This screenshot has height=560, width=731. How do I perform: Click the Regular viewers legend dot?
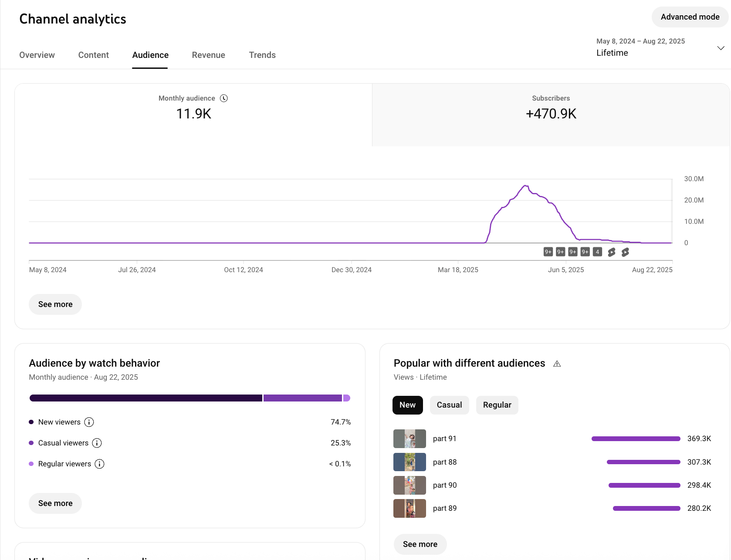coord(31,464)
